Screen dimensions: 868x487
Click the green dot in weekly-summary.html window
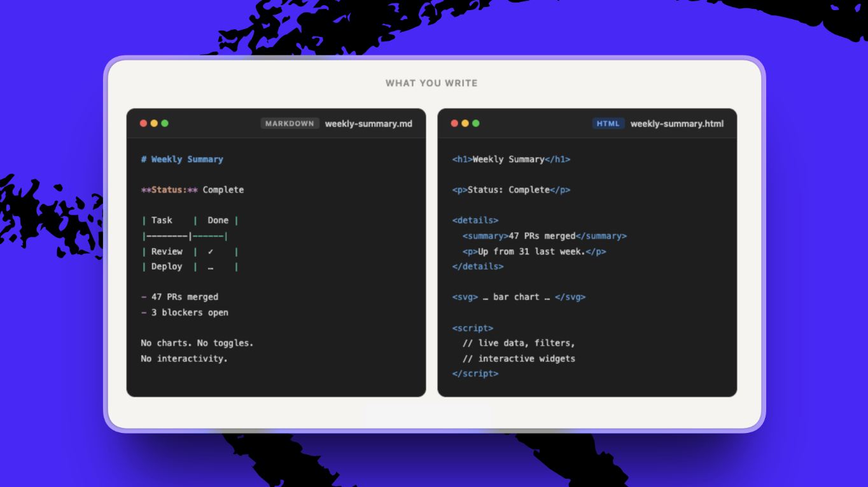(476, 123)
